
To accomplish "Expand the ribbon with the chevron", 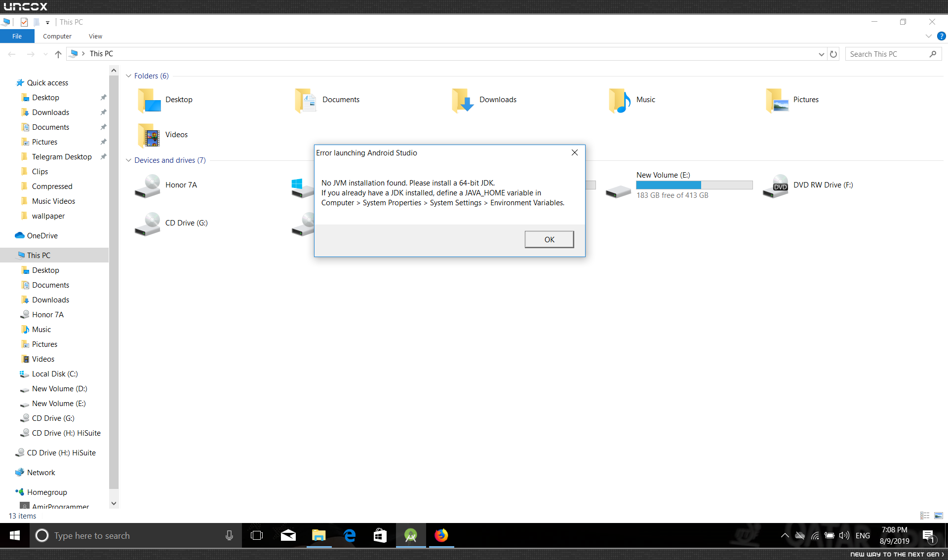I will [928, 36].
